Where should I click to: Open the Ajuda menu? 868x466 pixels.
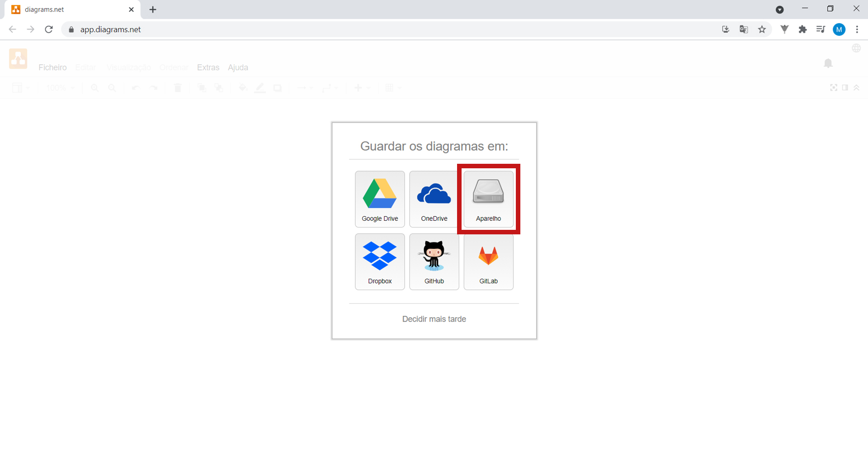coord(238,67)
